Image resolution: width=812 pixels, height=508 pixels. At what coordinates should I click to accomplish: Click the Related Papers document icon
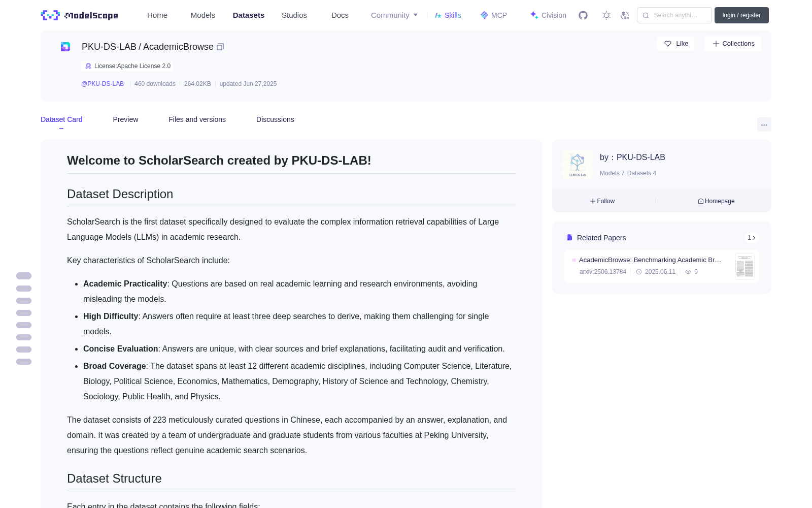569,238
